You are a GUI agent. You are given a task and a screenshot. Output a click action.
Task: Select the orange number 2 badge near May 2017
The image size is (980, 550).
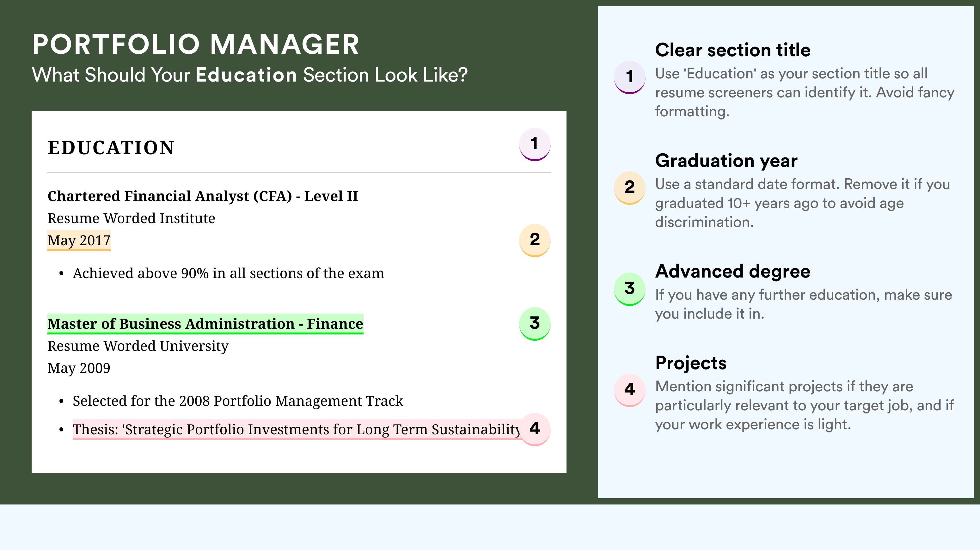coord(535,240)
